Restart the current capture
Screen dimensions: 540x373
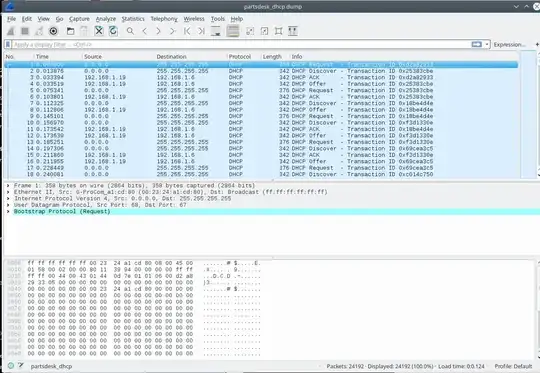point(39,31)
